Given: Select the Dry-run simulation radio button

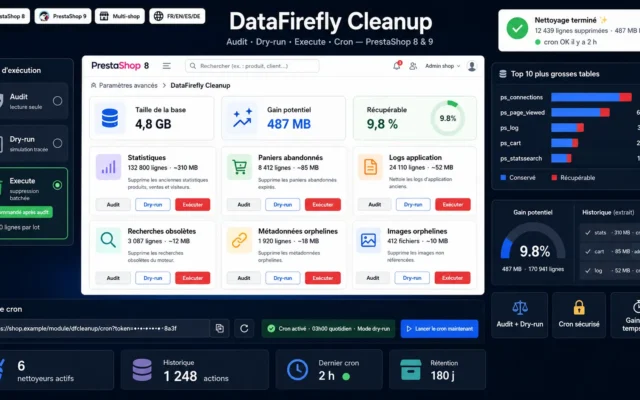Looking at the screenshot, I should (x=58, y=143).
